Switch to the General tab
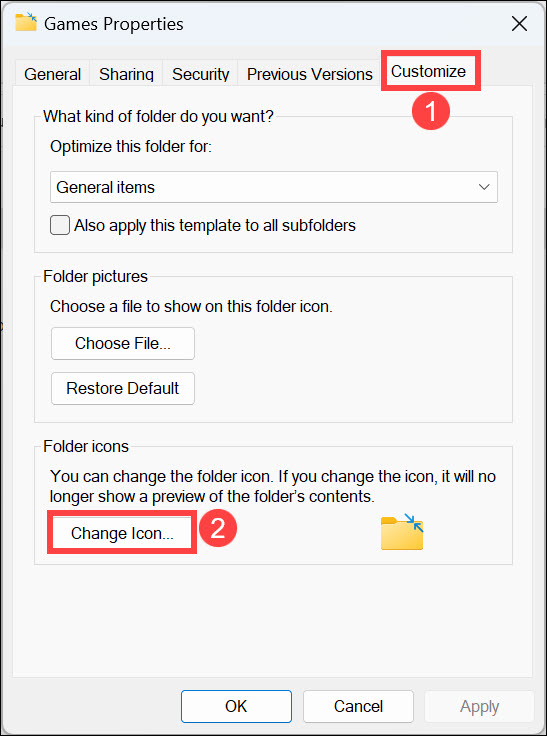 point(53,74)
